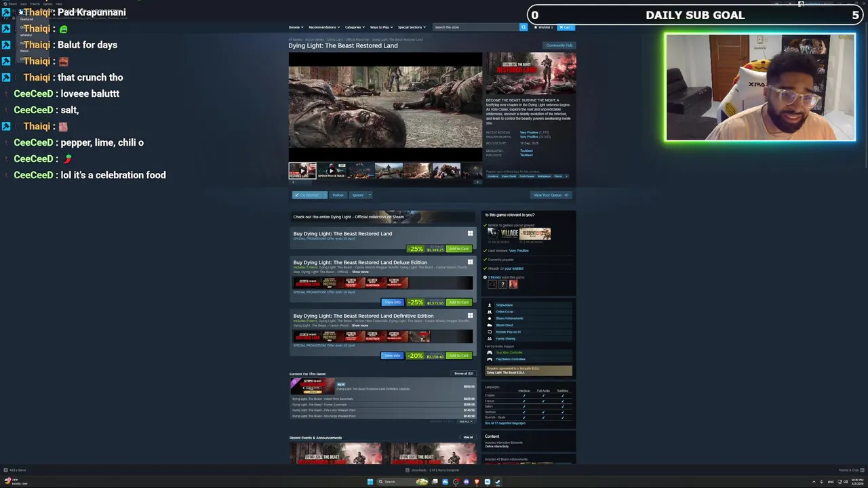Click the Steam icon on the taskbar
This screenshot has width=868, height=488.
pyautogui.click(x=497, y=482)
